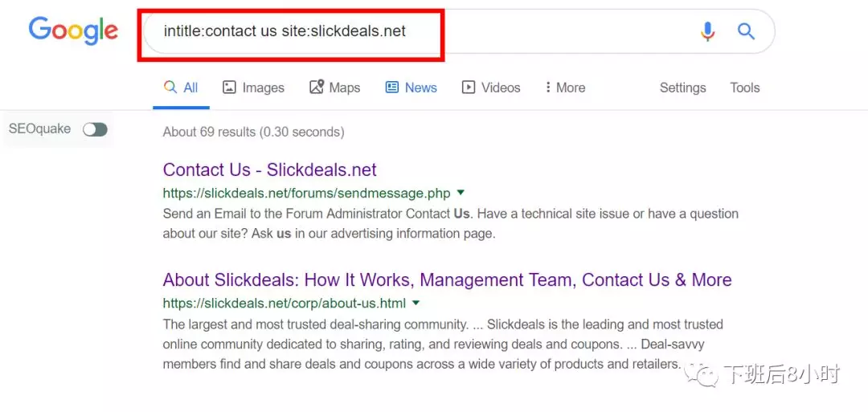The height and width of the screenshot is (412, 868).
Task: Click inside the Google search box
Action: (x=522, y=32)
